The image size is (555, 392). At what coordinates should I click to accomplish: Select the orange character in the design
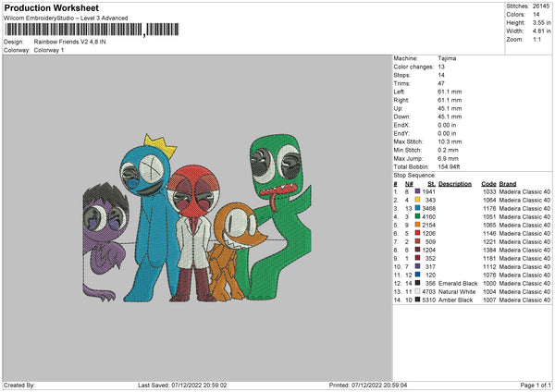(228, 250)
